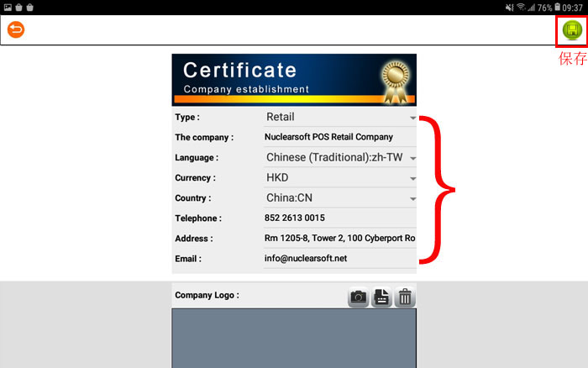588x368 pixels.
Task: Save the company certificate with green disk icon
Action: pyautogui.click(x=572, y=30)
